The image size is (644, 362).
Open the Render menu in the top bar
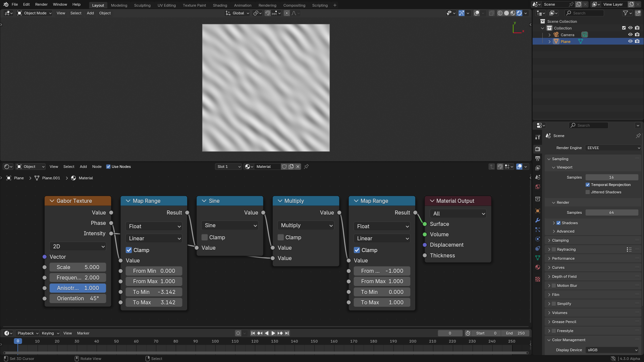(x=41, y=4)
